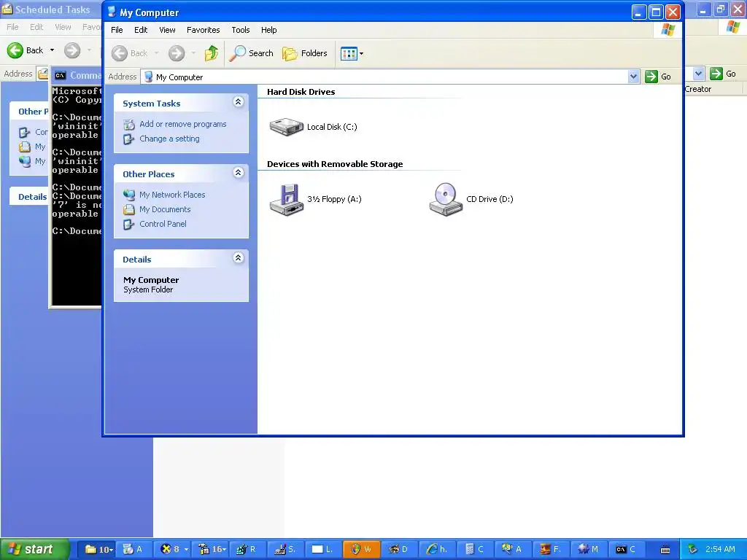Click the Control Panel icon in sidebar

129,225
